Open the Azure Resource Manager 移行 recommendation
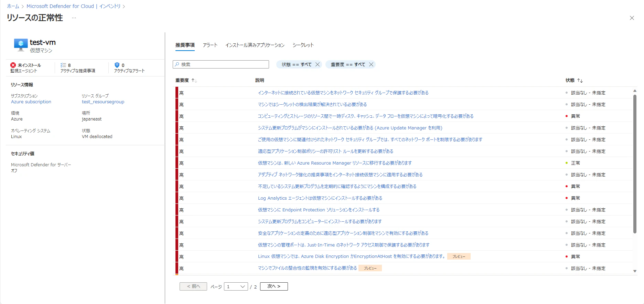The image size is (644, 304). (x=335, y=163)
